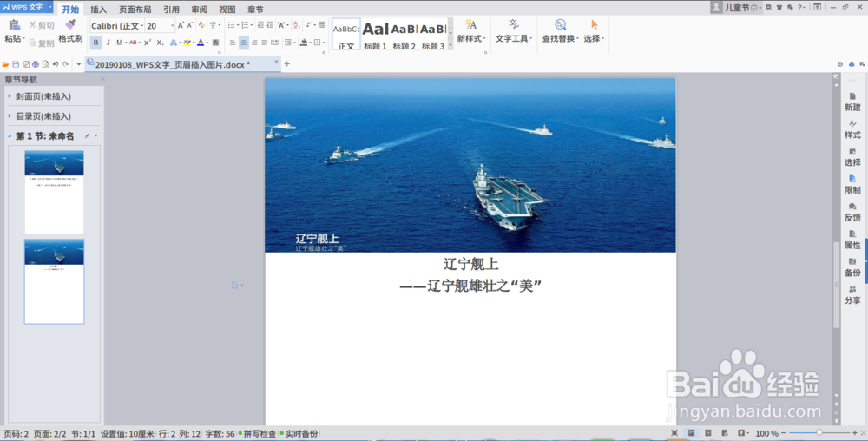Image resolution: width=868 pixels, height=441 pixels.
Task: Close 章节导航 pane
Action: click(x=102, y=79)
